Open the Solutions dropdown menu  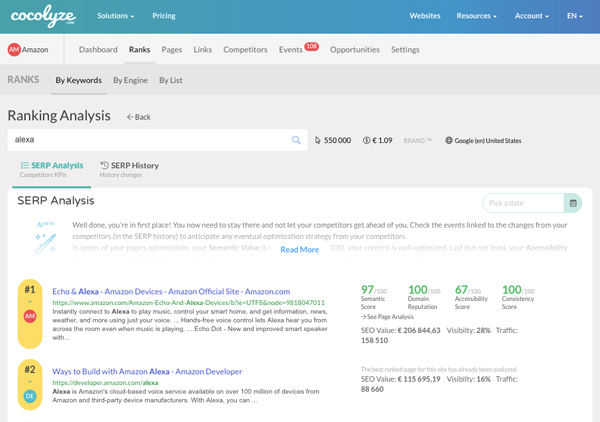116,16
